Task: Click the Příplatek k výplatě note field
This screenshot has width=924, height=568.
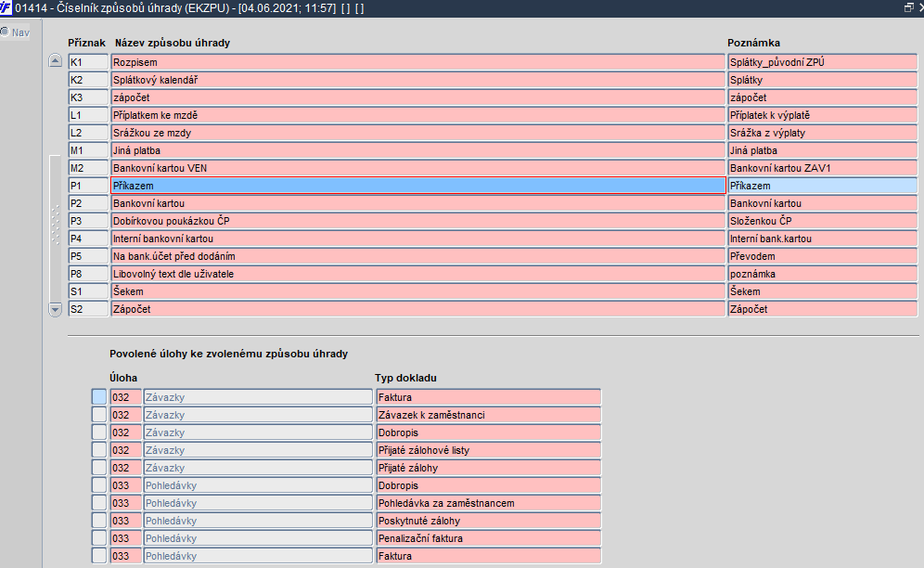Action: pos(823,115)
